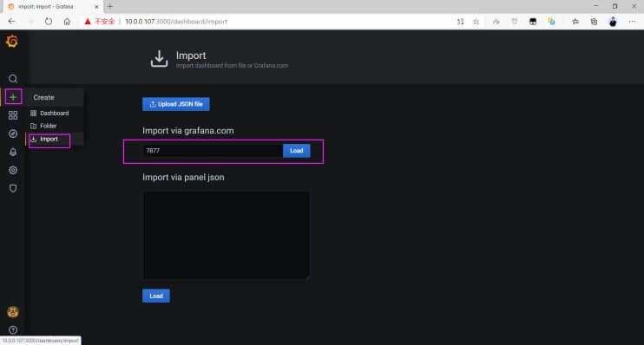Click the grafana.com dashboard ID field

213,151
